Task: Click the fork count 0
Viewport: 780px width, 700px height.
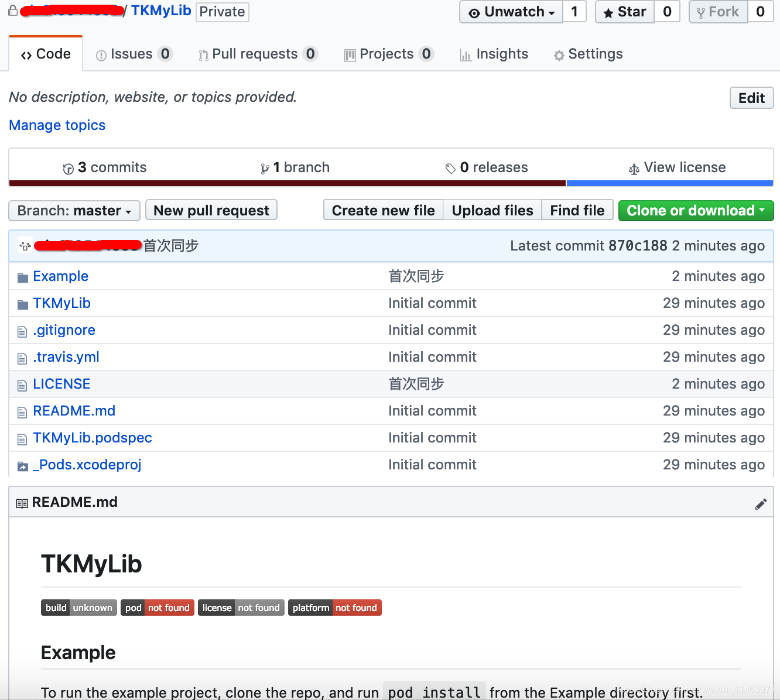Action: tap(760, 12)
